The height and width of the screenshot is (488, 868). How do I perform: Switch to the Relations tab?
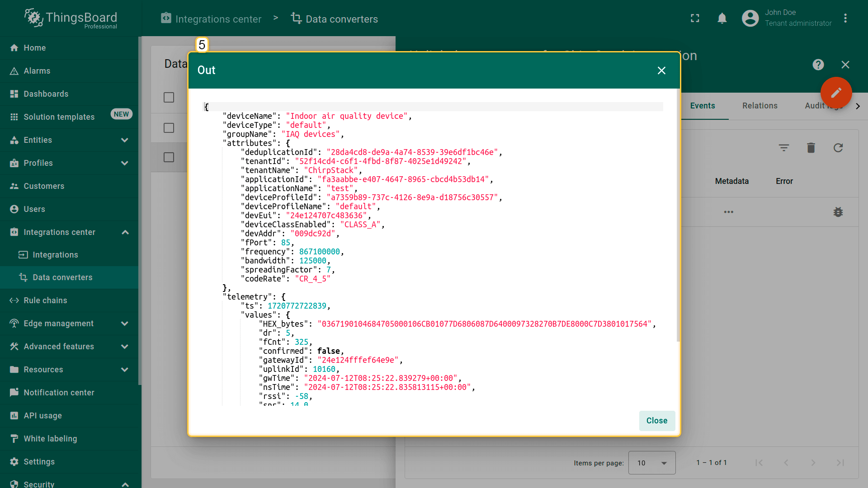pyautogui.click(x=759, y=106)
